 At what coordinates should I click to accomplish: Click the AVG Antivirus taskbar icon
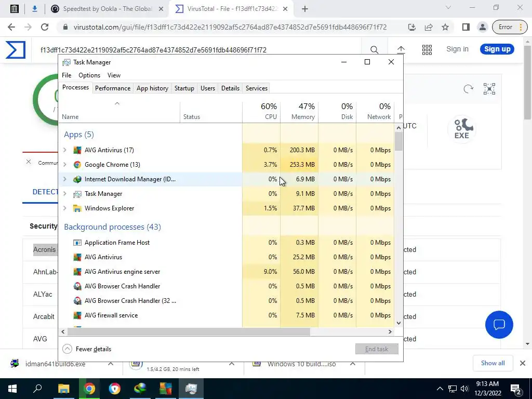coord(166,389)
